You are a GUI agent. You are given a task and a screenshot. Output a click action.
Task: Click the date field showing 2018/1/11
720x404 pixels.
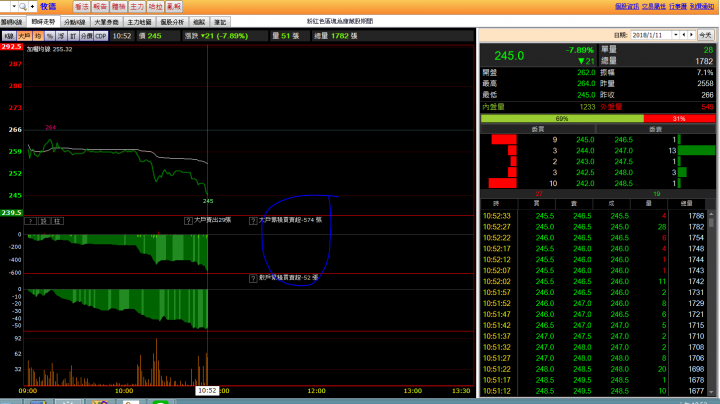[651, 35]
